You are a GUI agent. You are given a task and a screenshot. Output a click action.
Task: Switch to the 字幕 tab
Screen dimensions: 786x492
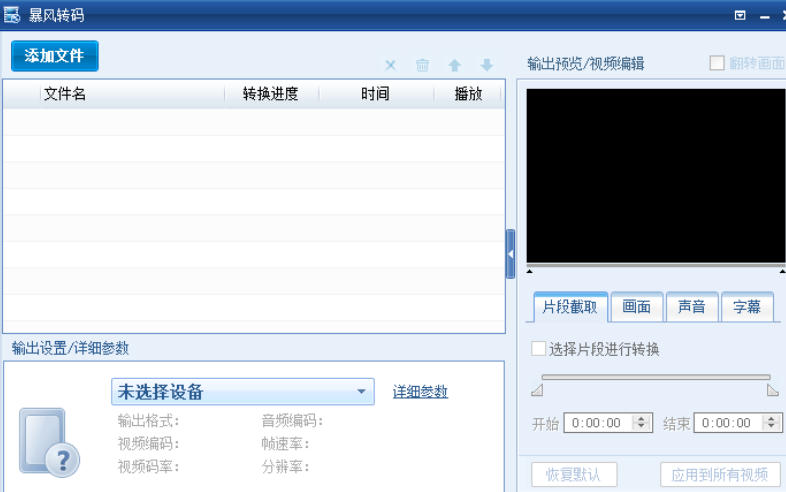tap(747, 306)
